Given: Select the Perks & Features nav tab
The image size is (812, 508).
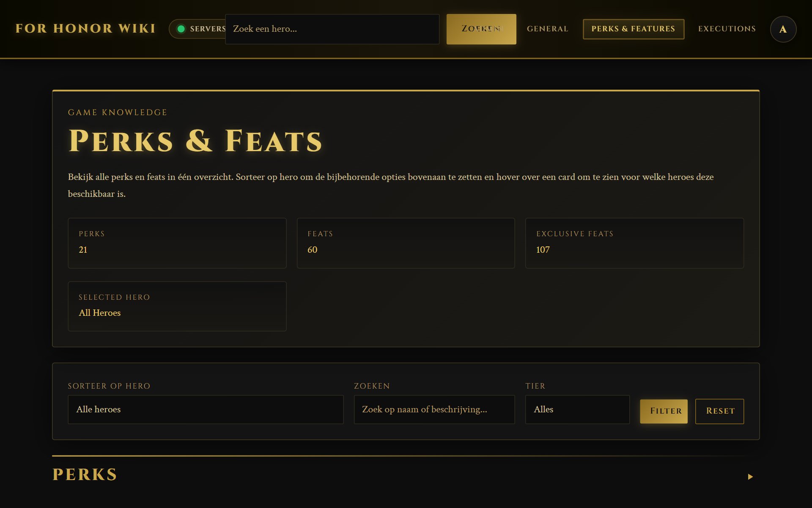Looking at the screenshot, I should [633, 29].
